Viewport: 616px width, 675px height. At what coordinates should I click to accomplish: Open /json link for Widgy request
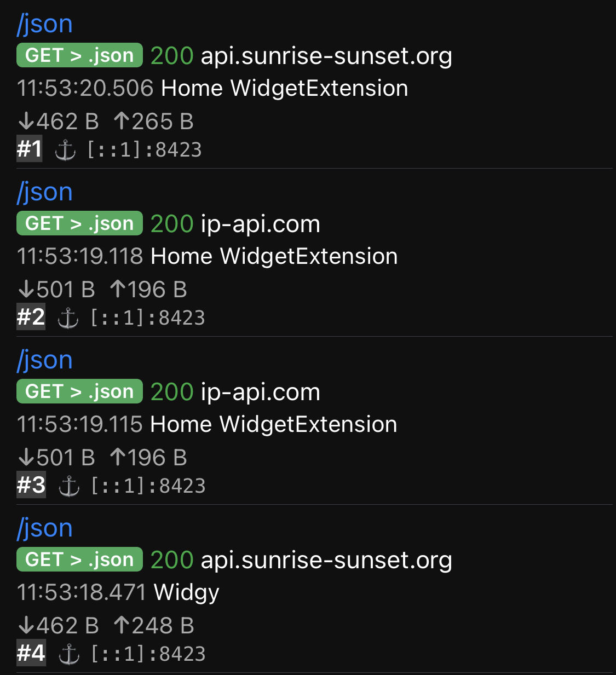tap(45, 528)
